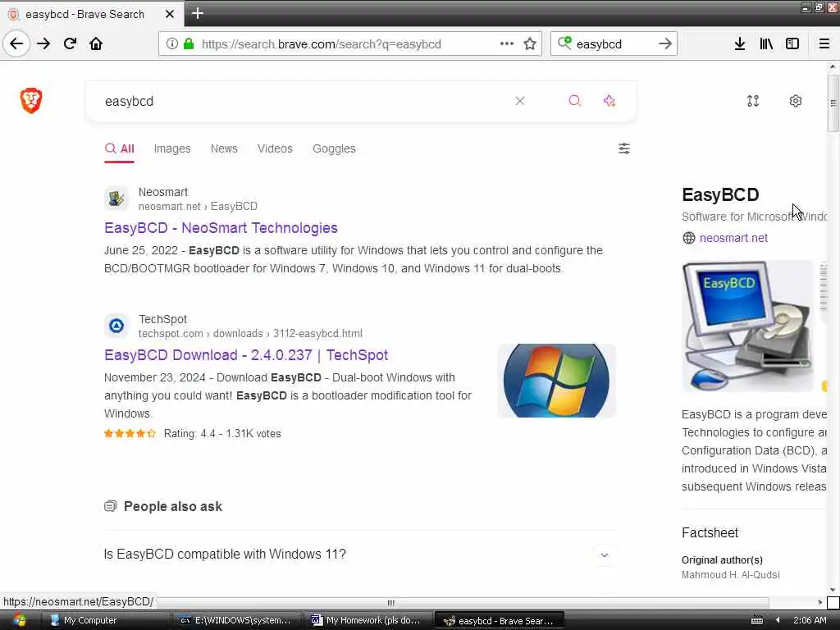840x630 pixels.
Task: Click the People also ask heading
Action: [172, 506]
